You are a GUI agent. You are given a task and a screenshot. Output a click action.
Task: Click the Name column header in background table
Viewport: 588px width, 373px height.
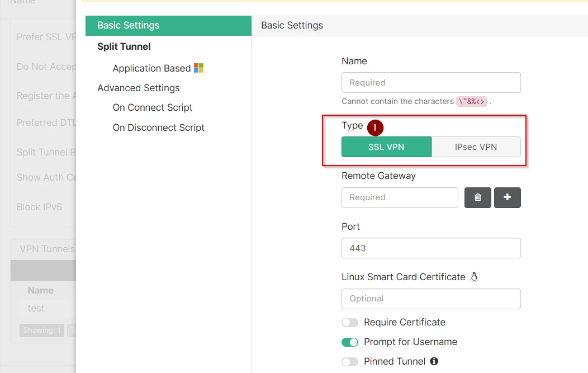[40, 290]
